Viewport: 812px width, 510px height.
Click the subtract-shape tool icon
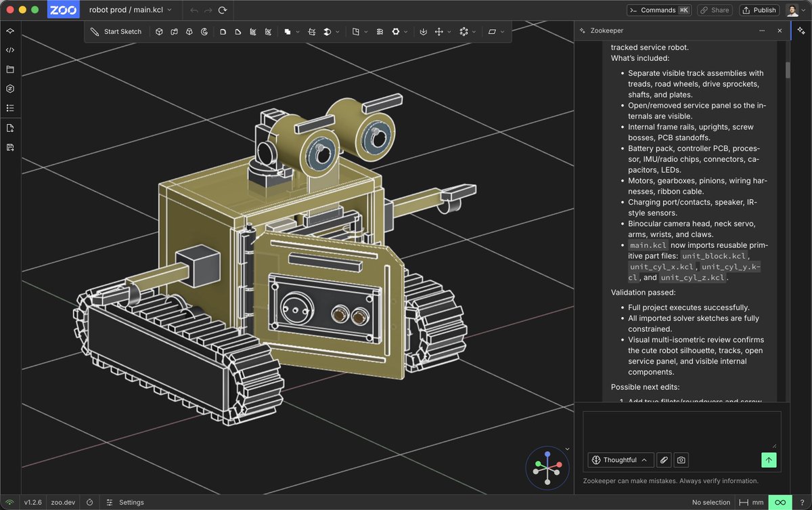pos(328,32)
